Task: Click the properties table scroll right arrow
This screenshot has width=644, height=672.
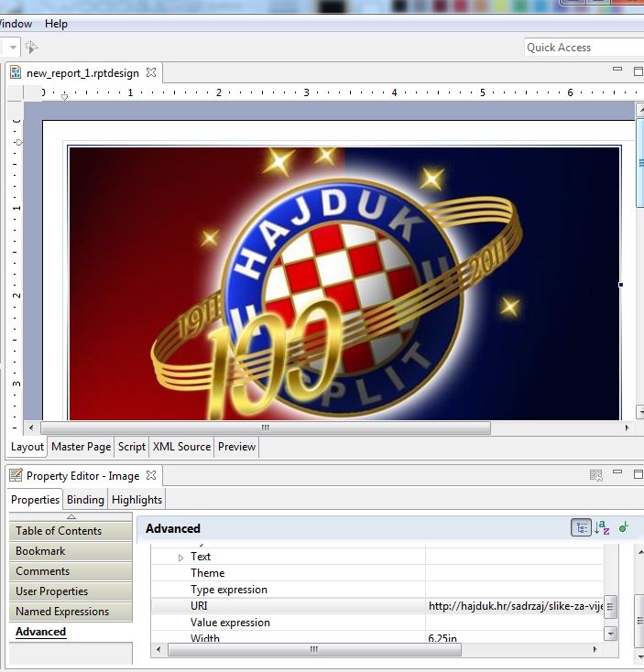Action: coord(595,650)
